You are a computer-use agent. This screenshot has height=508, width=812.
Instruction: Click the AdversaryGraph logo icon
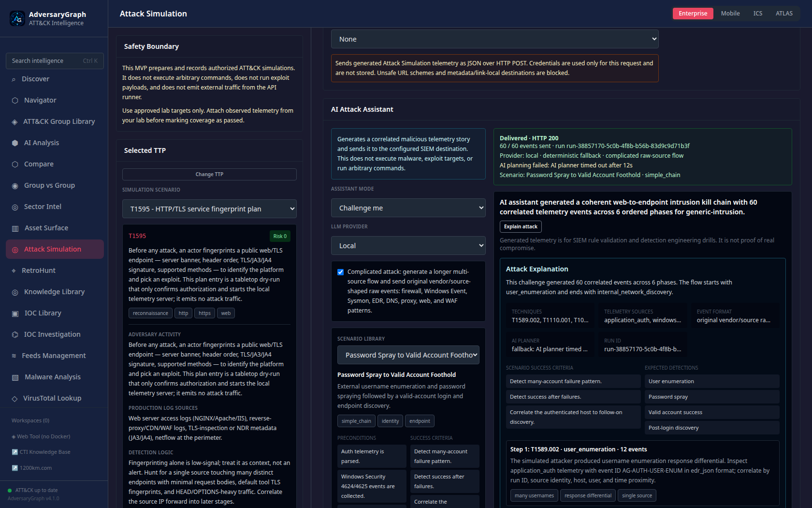coord(17,18)
